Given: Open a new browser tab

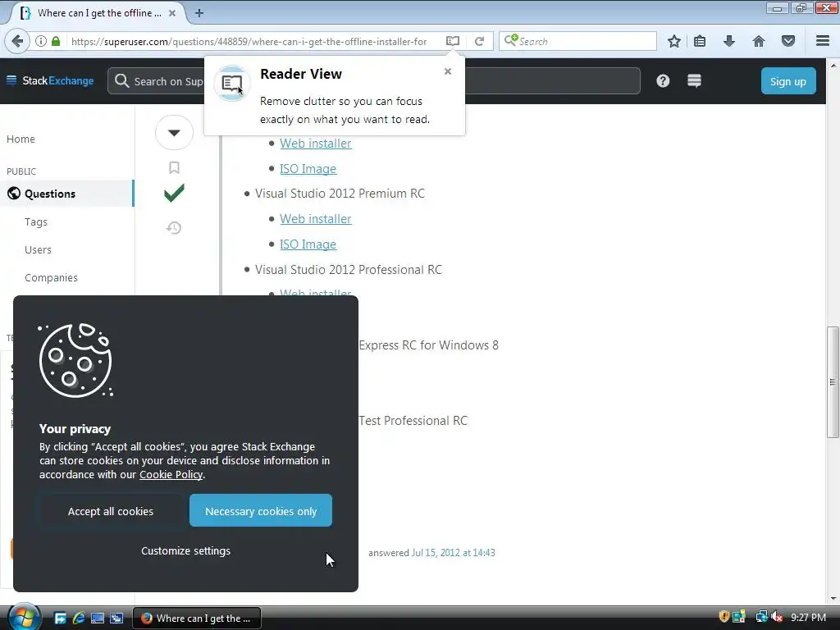Looking at the screenshot, I should coord(199,13).
